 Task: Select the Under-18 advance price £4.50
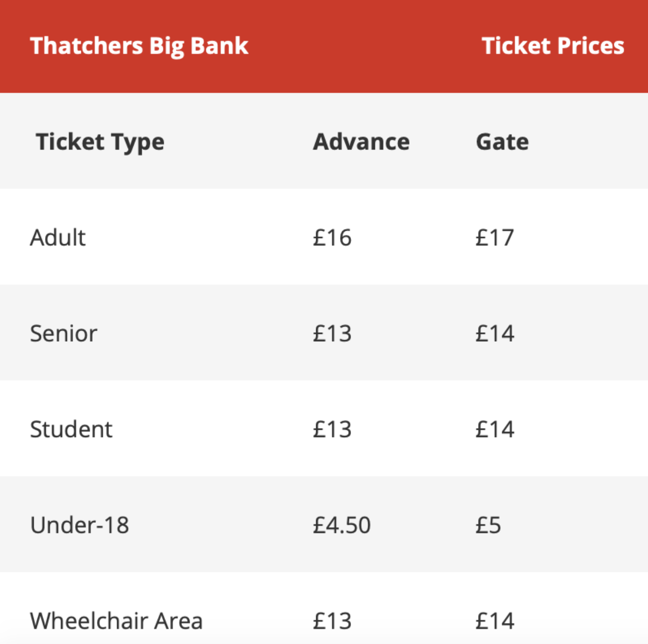[x=342, y=525]
